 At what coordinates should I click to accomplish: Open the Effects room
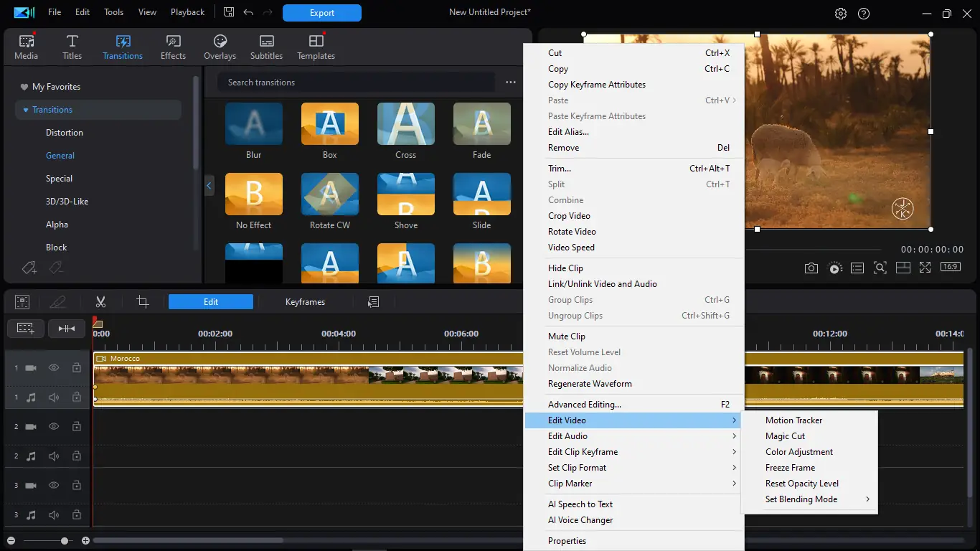point(173,47)
